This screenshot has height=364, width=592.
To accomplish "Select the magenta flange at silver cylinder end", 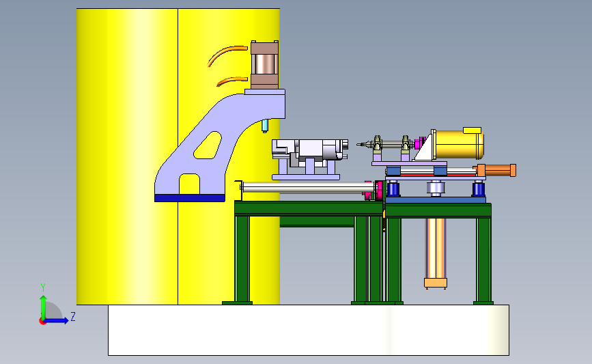I will [x=379, y=191].
